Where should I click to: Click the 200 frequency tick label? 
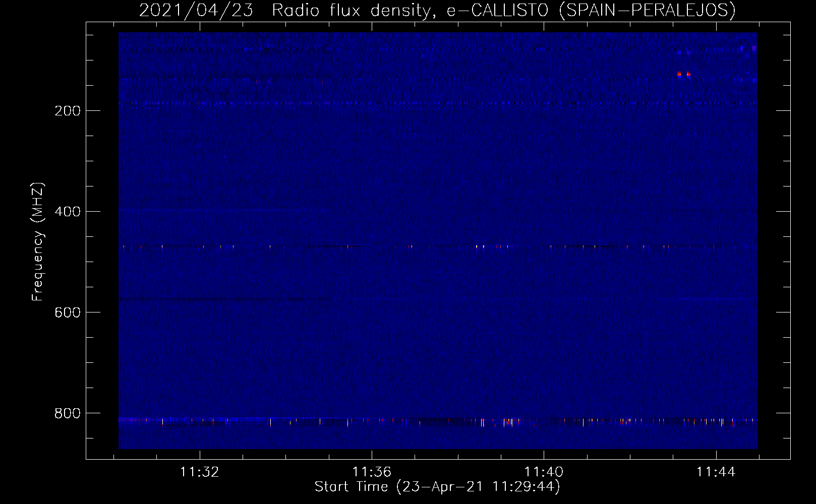[67, 111]
